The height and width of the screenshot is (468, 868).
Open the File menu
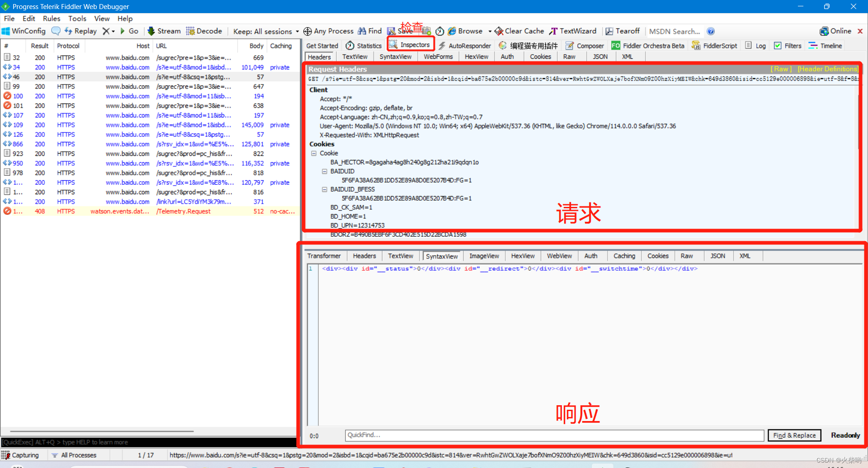9,19
